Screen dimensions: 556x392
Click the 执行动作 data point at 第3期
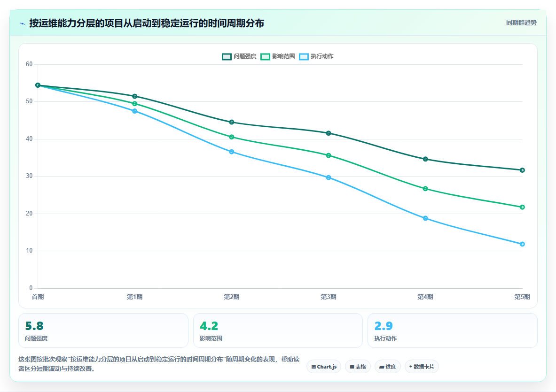(x=329, y=178)
